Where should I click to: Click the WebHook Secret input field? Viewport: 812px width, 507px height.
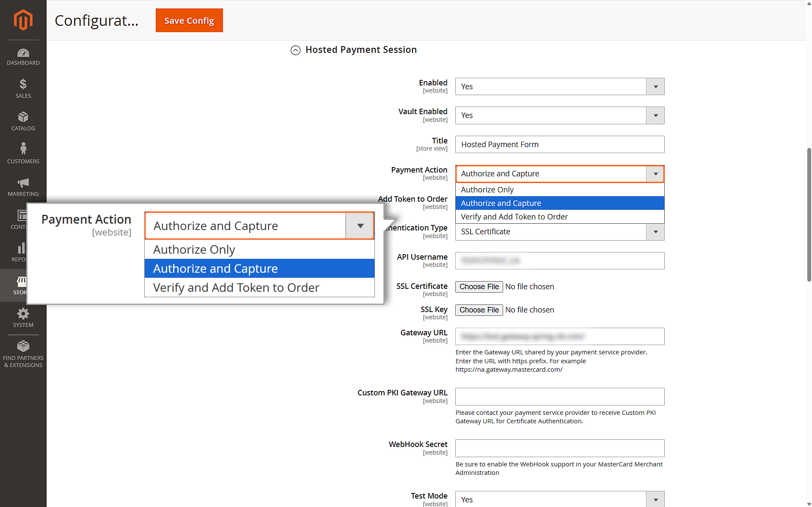pyautogui.click(x=560, y=448)
